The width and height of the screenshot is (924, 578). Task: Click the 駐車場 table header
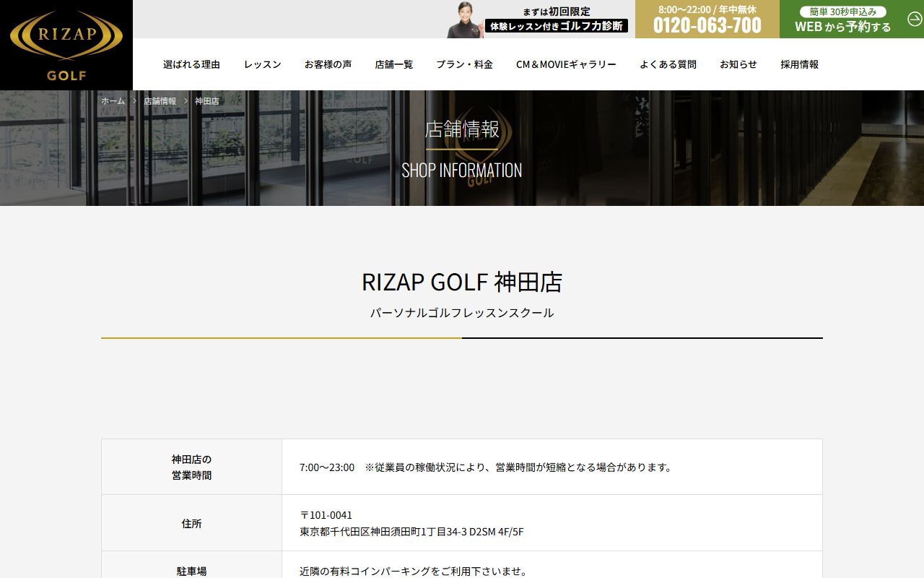[x=191, y=571]
